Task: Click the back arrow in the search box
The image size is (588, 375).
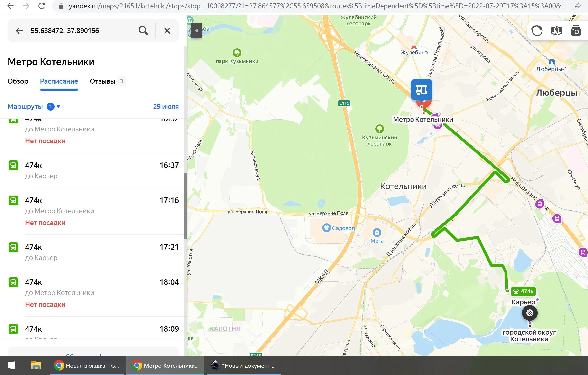Action: click(x=19, y=30)
